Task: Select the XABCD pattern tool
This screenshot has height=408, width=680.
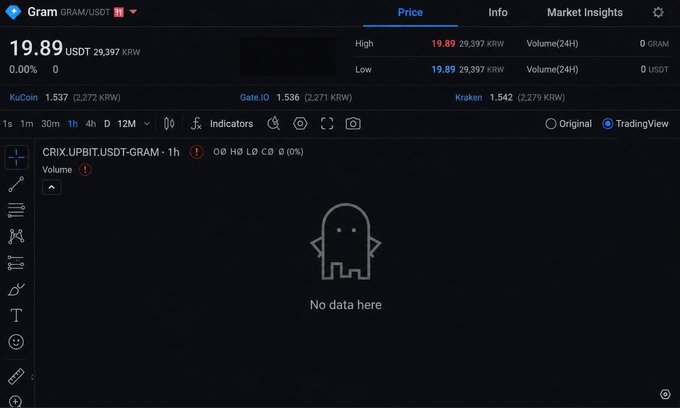Action: pyautogui.click(x=16, y=236)
